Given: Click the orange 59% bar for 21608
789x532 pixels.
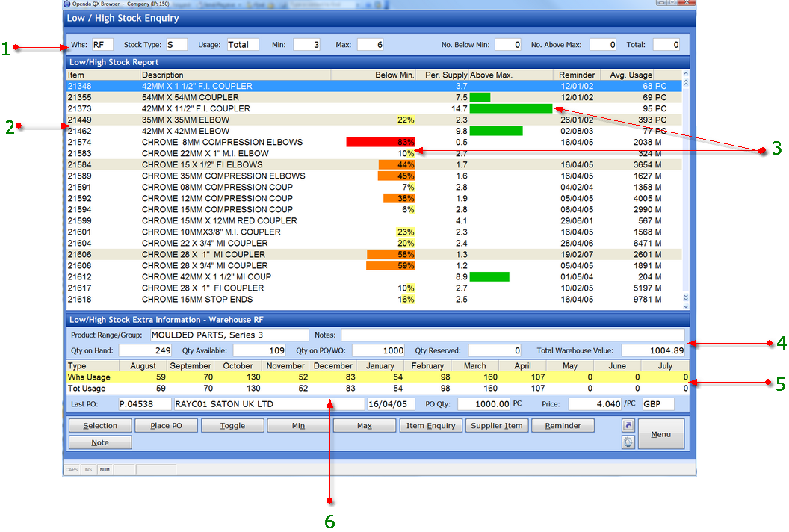Looking at the screenshot, I should (x=391, y=265).
